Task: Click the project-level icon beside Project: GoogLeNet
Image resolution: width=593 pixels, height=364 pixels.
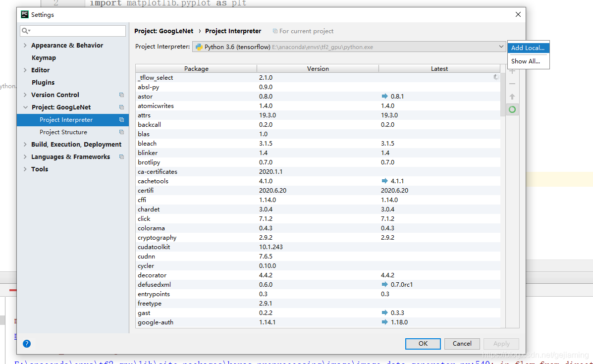Action: (x=121, y=107)
